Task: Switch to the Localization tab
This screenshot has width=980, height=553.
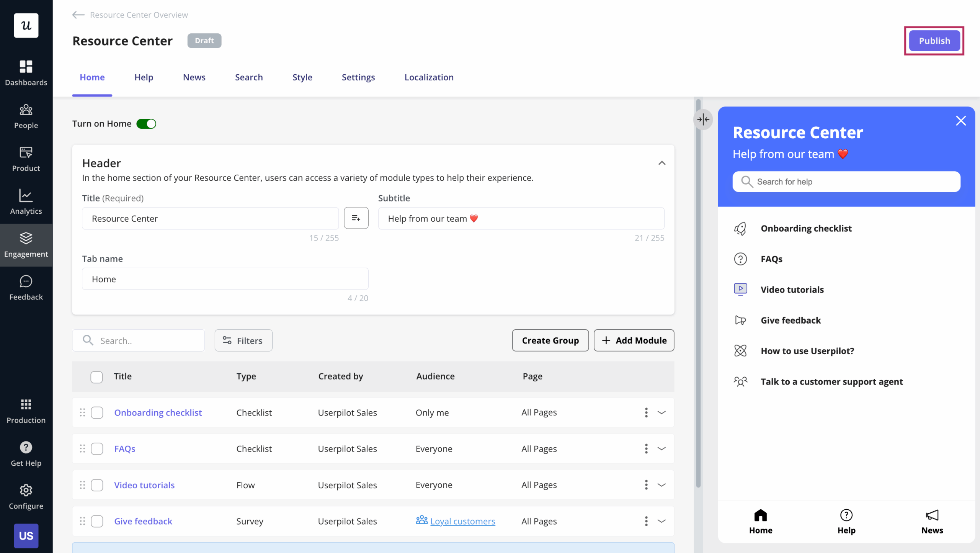Action: pyautogui.click(x=429, y=77)
